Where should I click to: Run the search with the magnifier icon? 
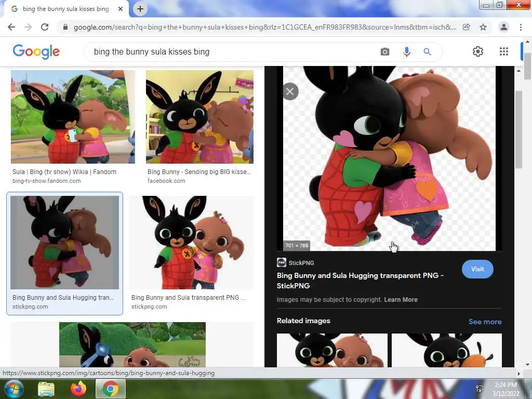click(427, 52)
